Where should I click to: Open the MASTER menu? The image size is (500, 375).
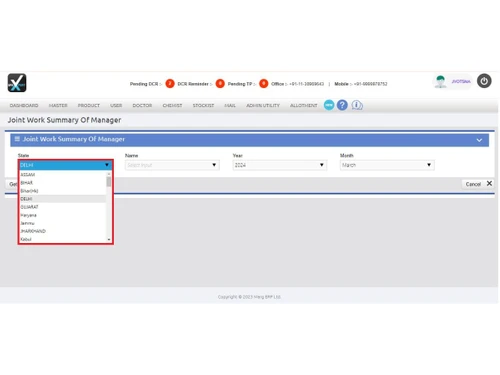pos(58,105)
